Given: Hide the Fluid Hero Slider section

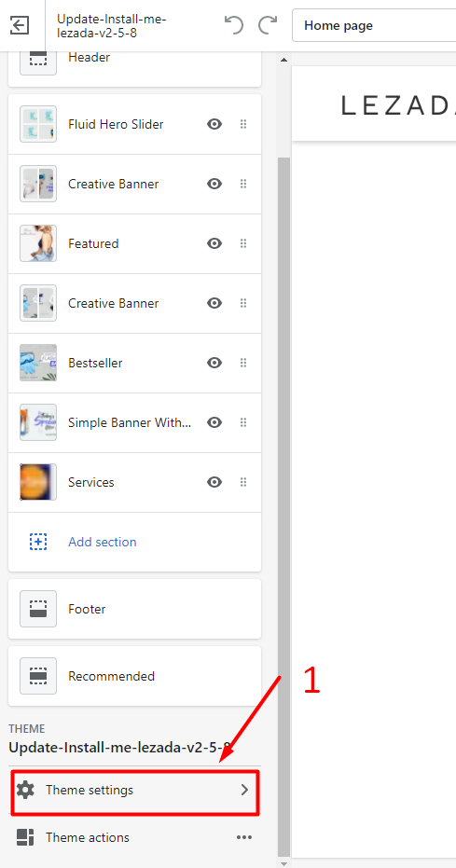Looking at the screenshot, I should 214,124.
